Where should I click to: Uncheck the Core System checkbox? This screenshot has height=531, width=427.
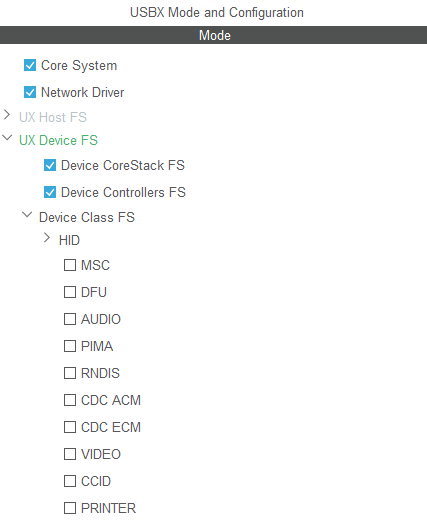30,65
